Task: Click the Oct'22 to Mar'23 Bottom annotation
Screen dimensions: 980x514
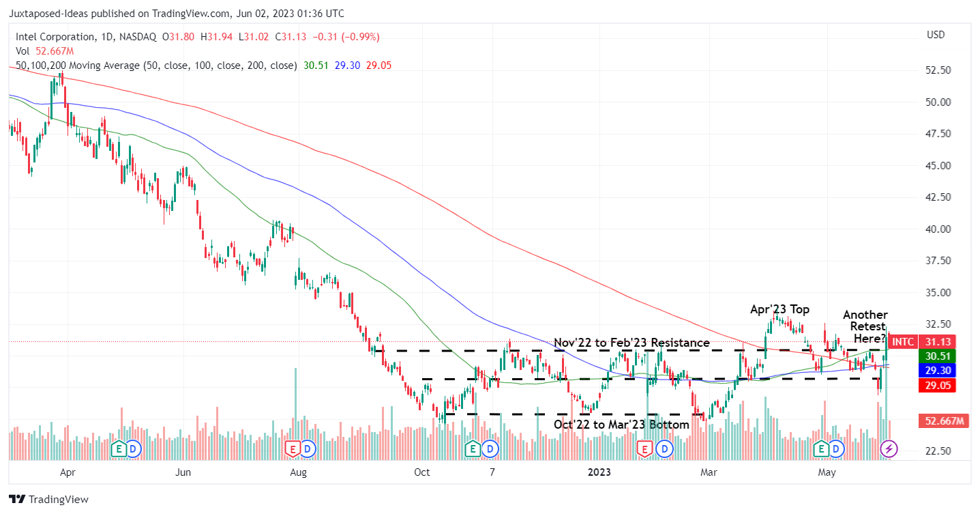Action: pyautogui.click(x=621, y=424)
